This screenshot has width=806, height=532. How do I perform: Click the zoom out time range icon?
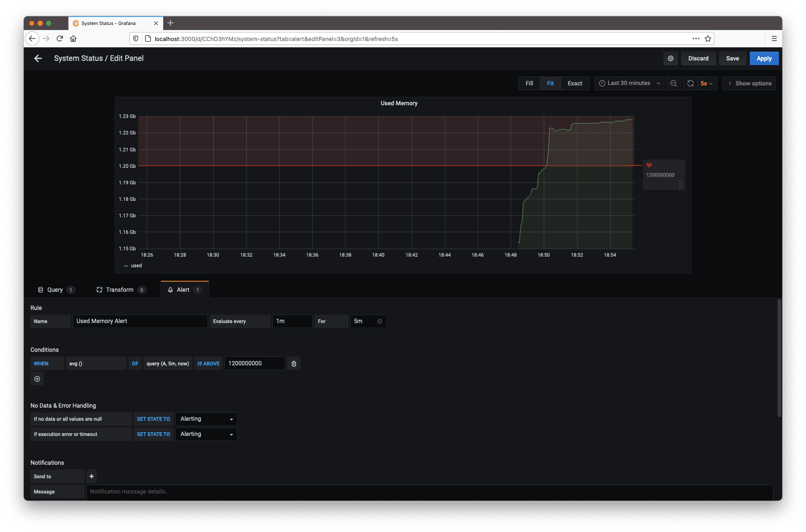point(673,83)
